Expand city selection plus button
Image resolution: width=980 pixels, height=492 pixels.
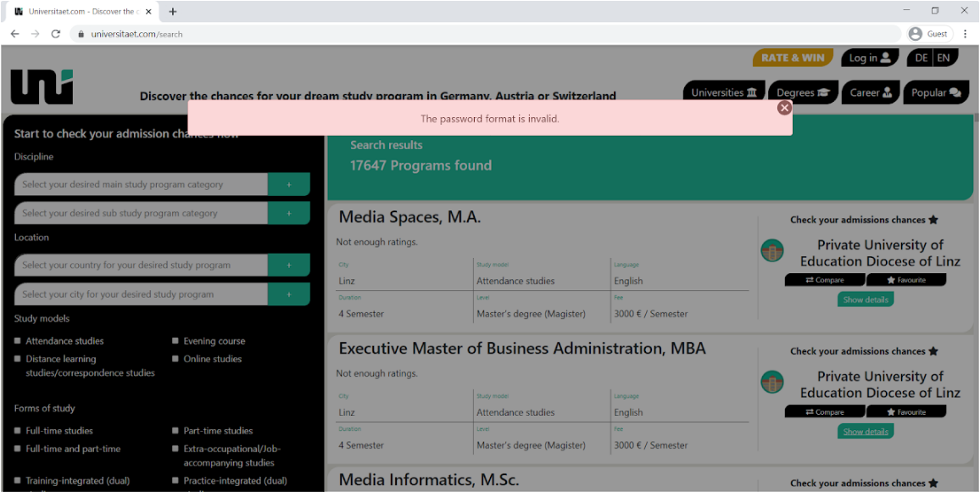pyautogui.click(x=289, y=294)
